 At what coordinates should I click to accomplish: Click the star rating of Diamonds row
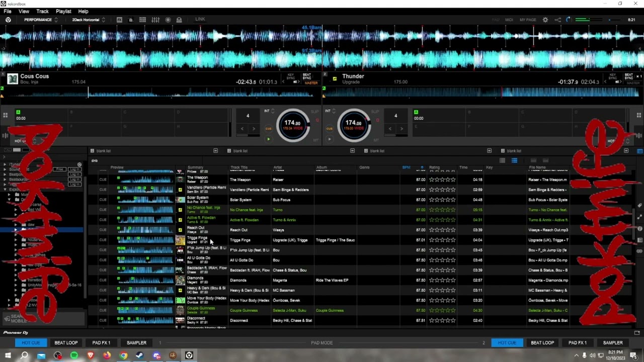point(442,280)
